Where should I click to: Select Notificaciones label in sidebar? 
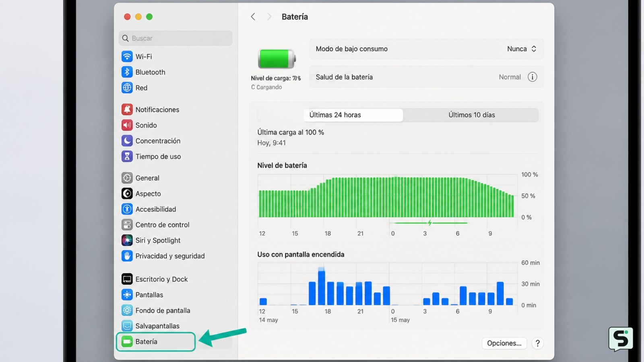[157, 109]
